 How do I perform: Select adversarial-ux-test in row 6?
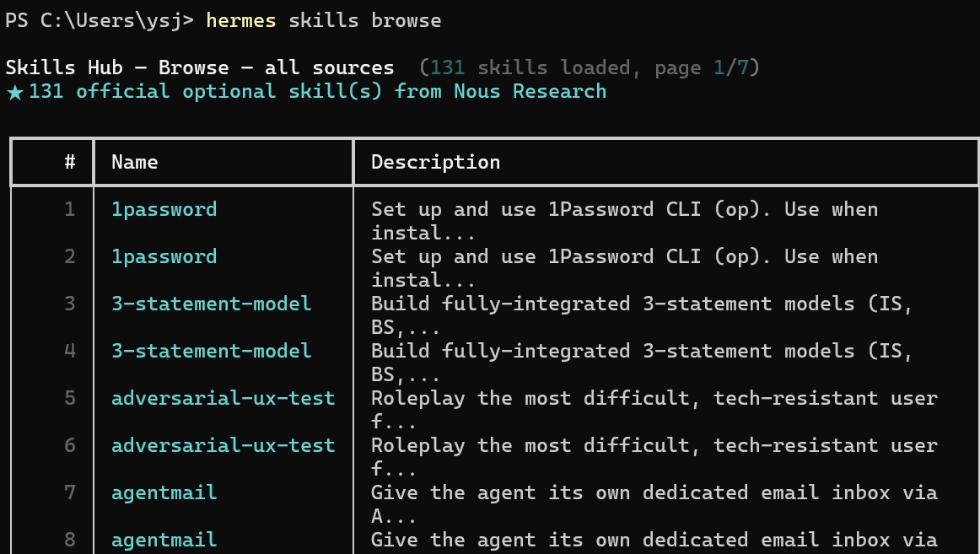(223, 445)
